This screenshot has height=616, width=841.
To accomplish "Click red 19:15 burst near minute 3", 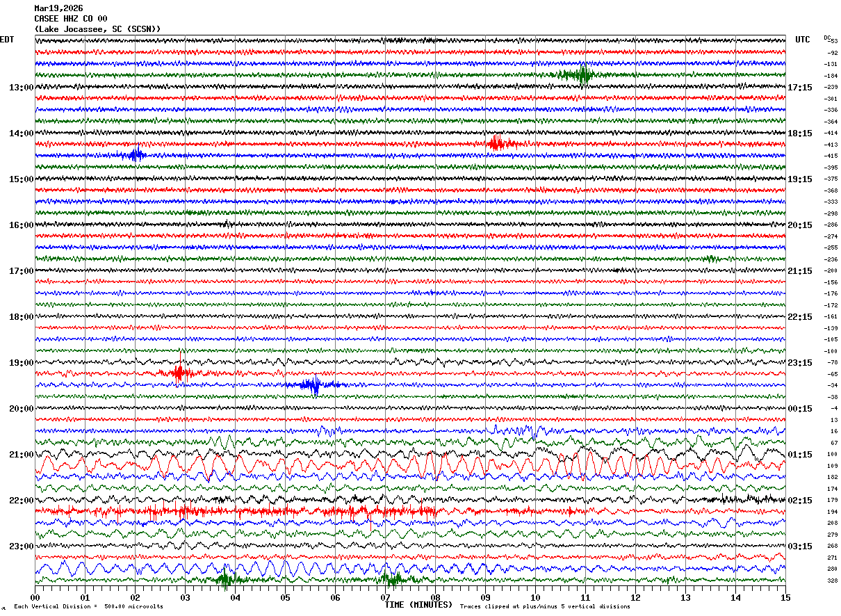I will (179, 373).
